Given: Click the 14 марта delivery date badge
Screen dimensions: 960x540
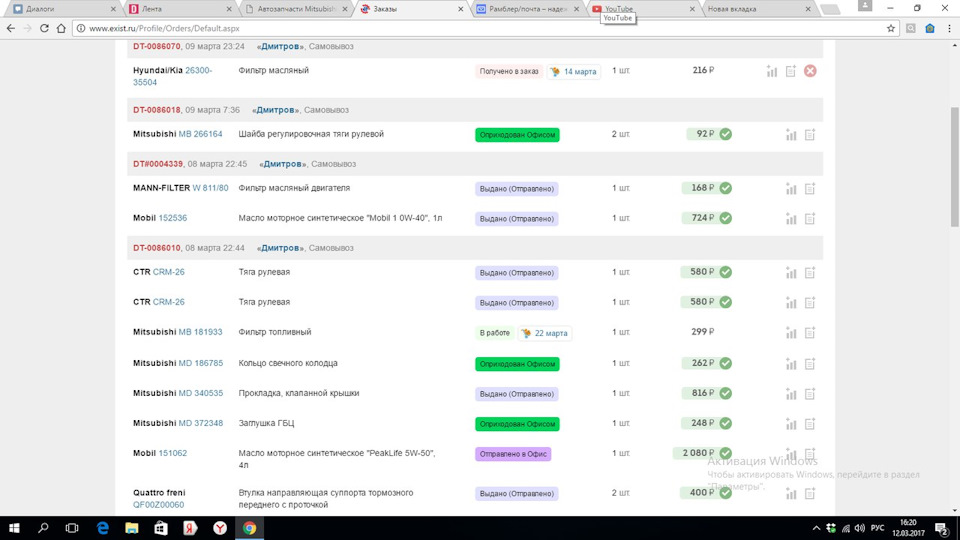Looking at the screenshot, I should click(574, 72).
